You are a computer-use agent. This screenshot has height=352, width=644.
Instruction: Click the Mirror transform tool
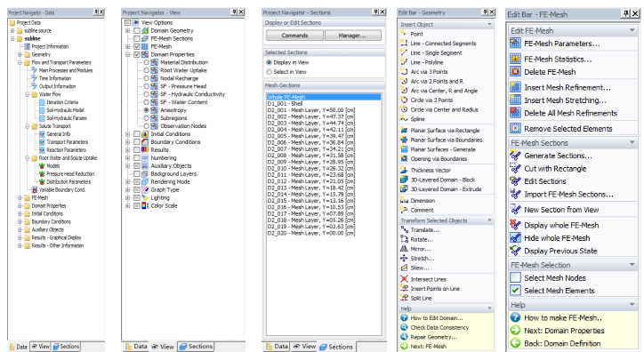coord(421,249)
